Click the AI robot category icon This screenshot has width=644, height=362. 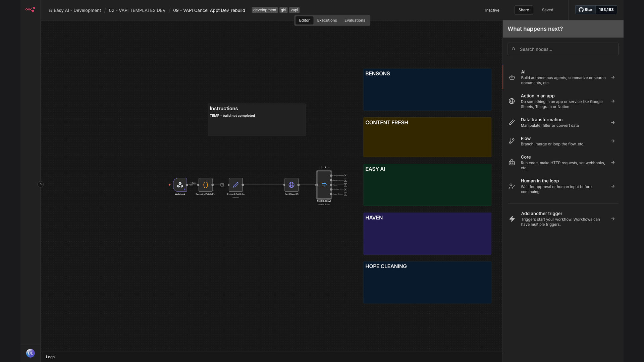[x=512, y=77]
